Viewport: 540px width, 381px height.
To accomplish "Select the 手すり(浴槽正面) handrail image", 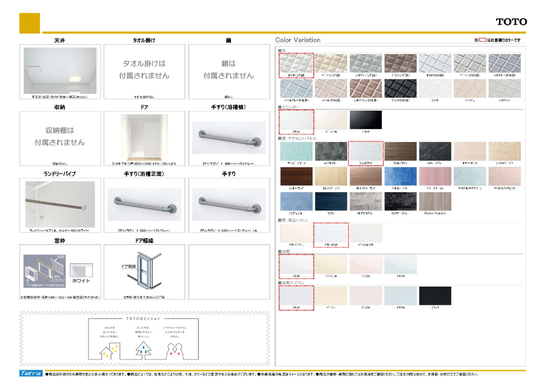I will click(x=144, y=204).
